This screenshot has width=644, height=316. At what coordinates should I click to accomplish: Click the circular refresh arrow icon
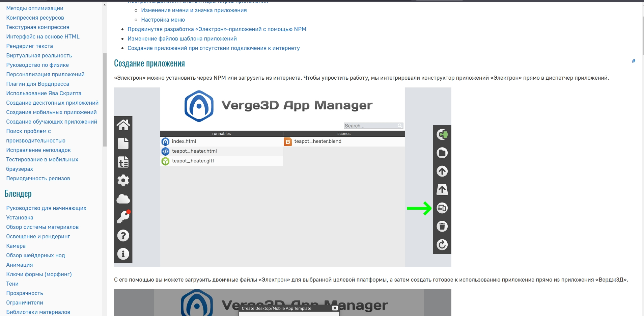pyautogui.click(x=442, y=244)
